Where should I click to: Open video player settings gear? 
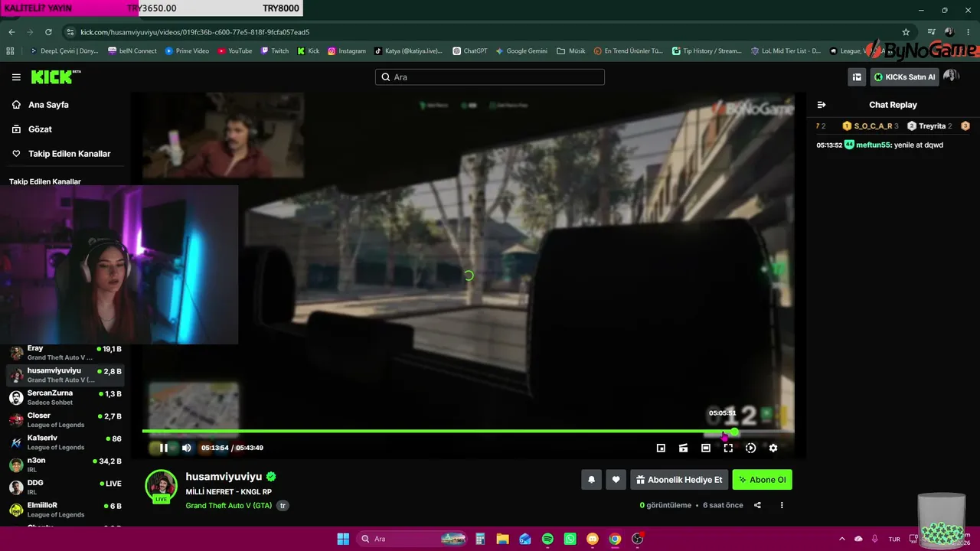click(773, 448)
